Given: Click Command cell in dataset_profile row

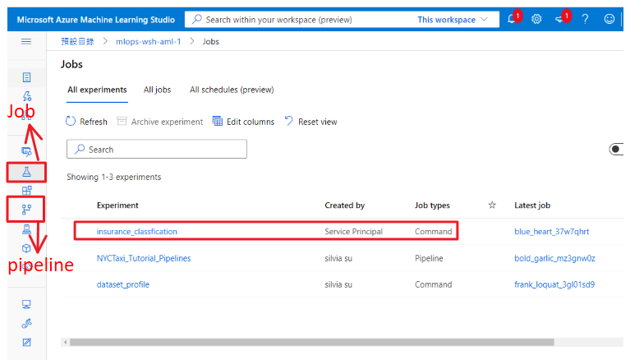Looking at the screenshot, I should (434, 284).
